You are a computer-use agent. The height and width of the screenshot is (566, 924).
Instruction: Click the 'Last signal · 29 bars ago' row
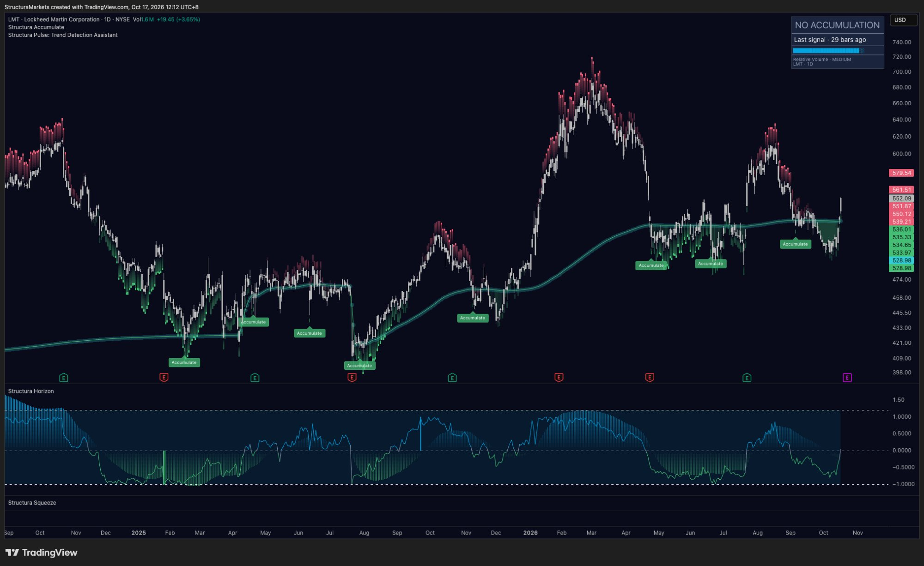(x=837, y=40)
